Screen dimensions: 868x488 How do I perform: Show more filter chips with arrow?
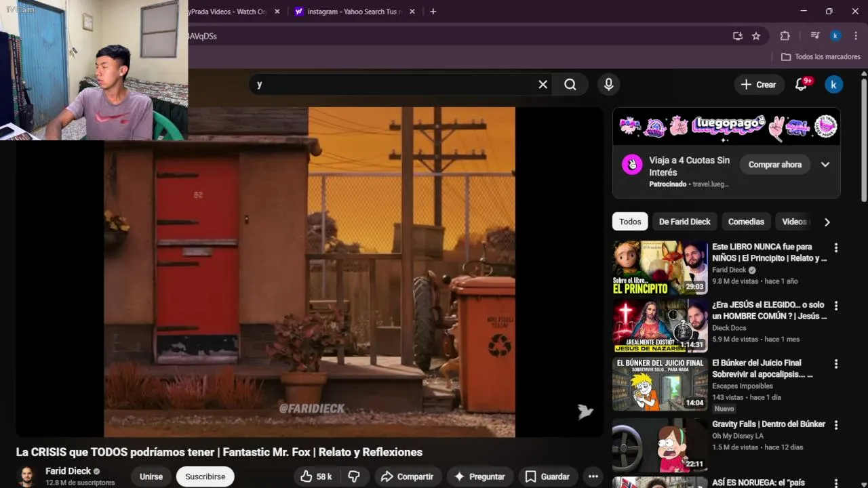tap(827, 222)
